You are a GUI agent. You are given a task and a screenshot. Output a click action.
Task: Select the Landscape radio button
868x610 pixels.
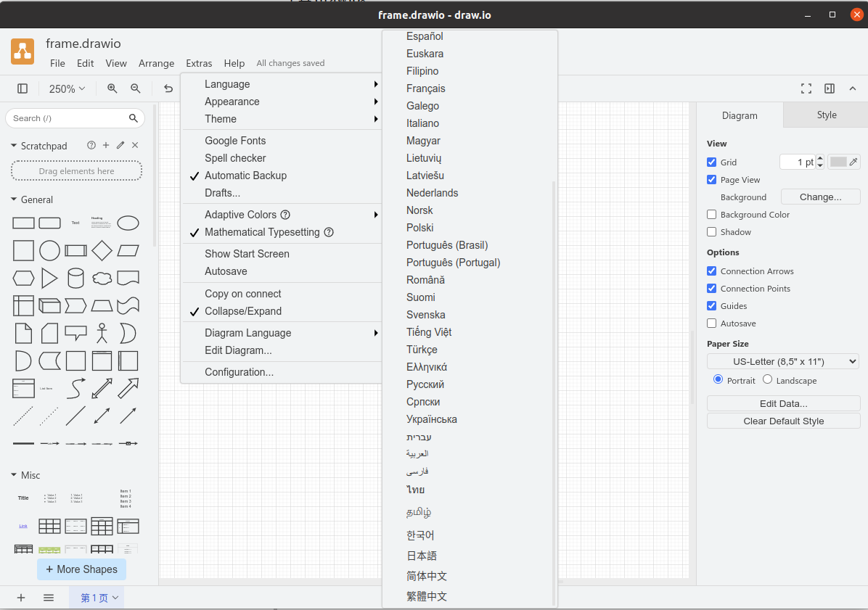767,379
